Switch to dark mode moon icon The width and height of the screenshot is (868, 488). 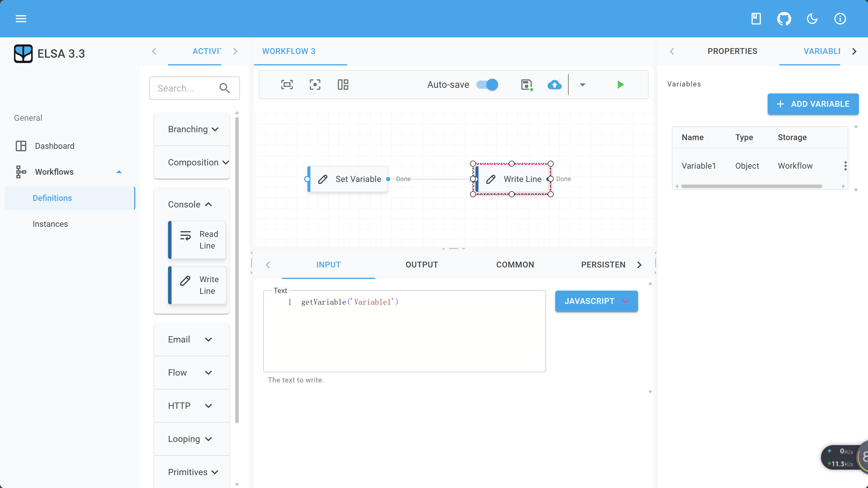click(812, 18)
